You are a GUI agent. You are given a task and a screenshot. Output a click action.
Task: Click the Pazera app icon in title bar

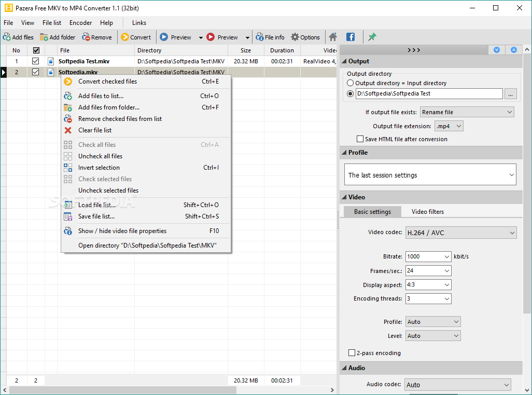(8, 8)
